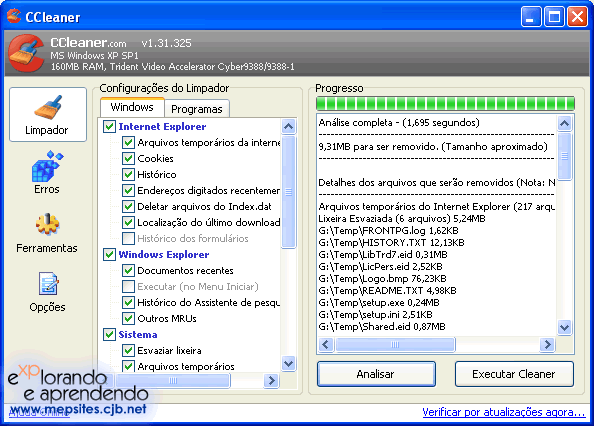594x426 pixels.
Task: Click results pane horizontal scrollbar thumb
Action: coord(395,345)
